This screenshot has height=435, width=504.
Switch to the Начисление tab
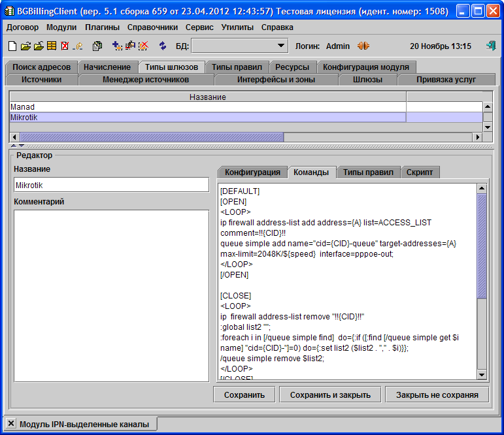point(107,67)
